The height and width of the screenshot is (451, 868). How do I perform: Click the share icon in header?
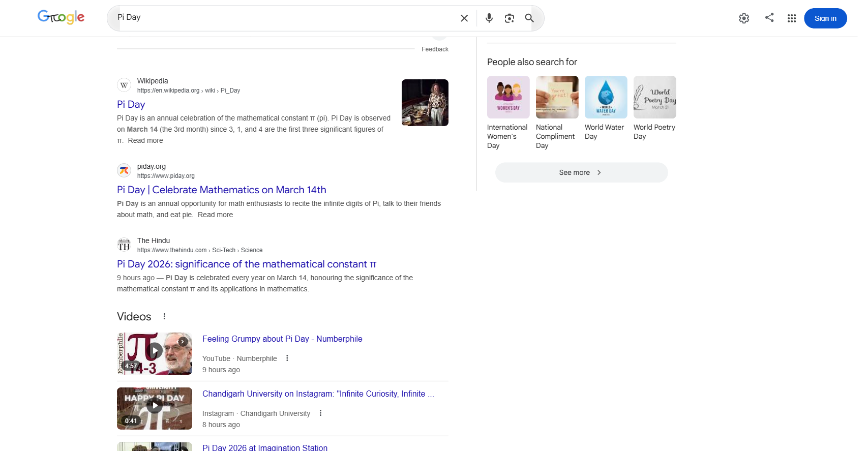pos(769,18)
